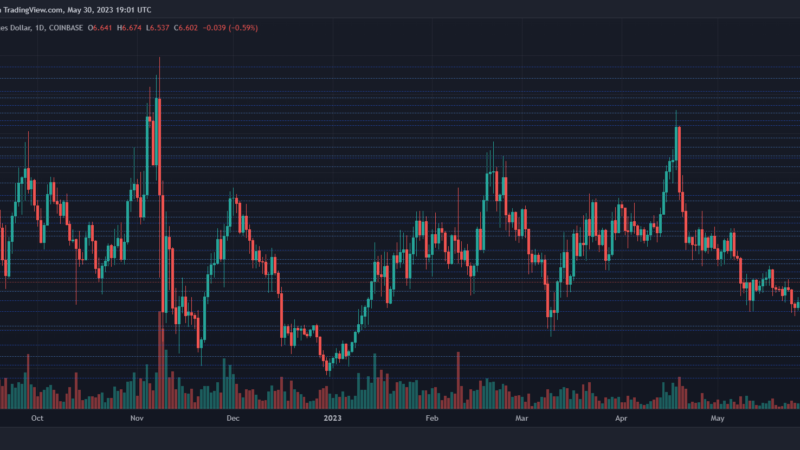Click the low price value L6.537
This screenshot has height=450, width=800.
(x=158, y=28)
